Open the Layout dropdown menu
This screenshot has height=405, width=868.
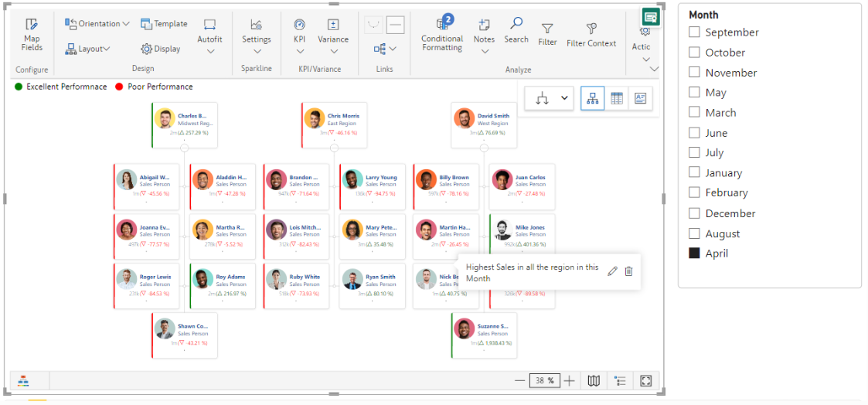(x=87, y=49)
